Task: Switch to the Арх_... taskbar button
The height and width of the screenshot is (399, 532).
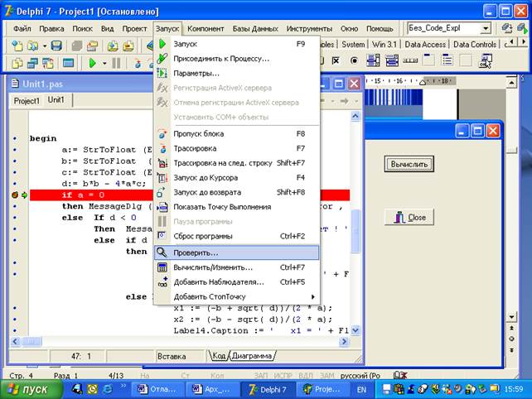Action: 212,390
